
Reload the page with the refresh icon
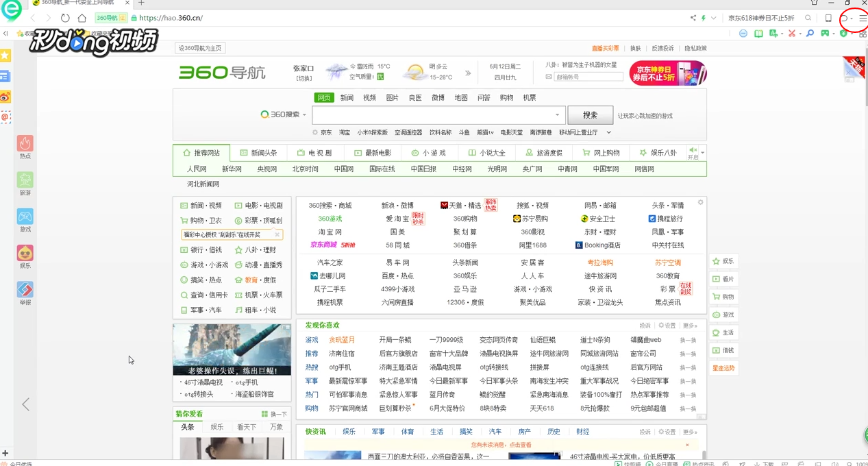point(65,18)
